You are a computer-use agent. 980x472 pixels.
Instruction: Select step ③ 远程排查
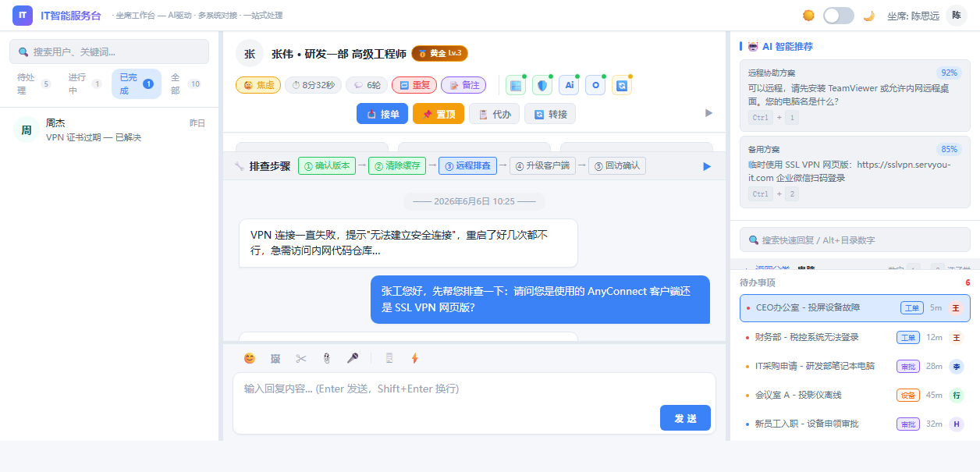pyautogui.click(x=467, y=165)
